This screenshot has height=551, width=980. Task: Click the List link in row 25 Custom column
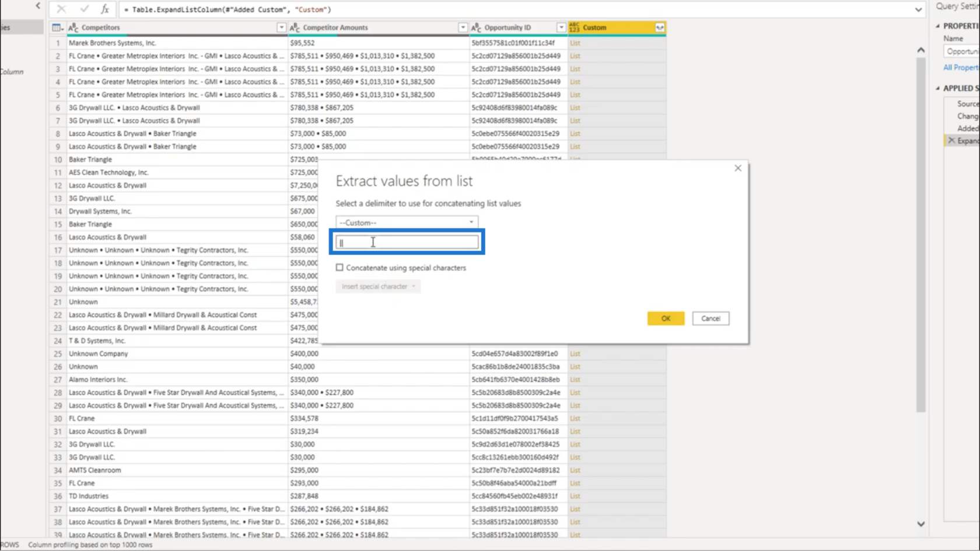(x=575, y=354)
